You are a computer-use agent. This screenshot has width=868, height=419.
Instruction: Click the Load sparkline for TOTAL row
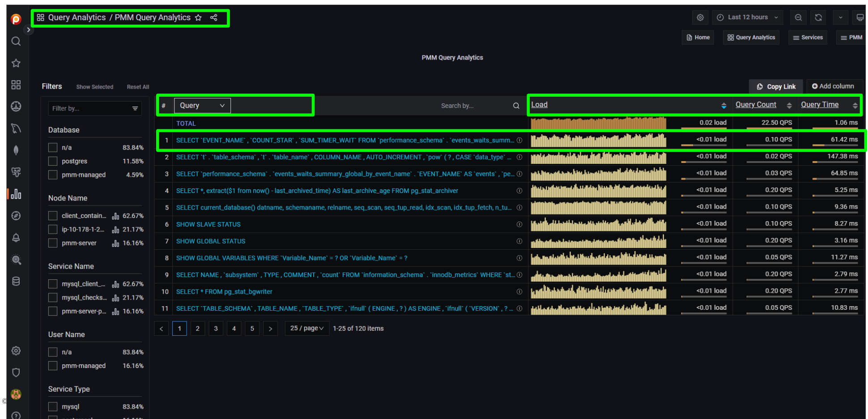(x=598, y=123)
